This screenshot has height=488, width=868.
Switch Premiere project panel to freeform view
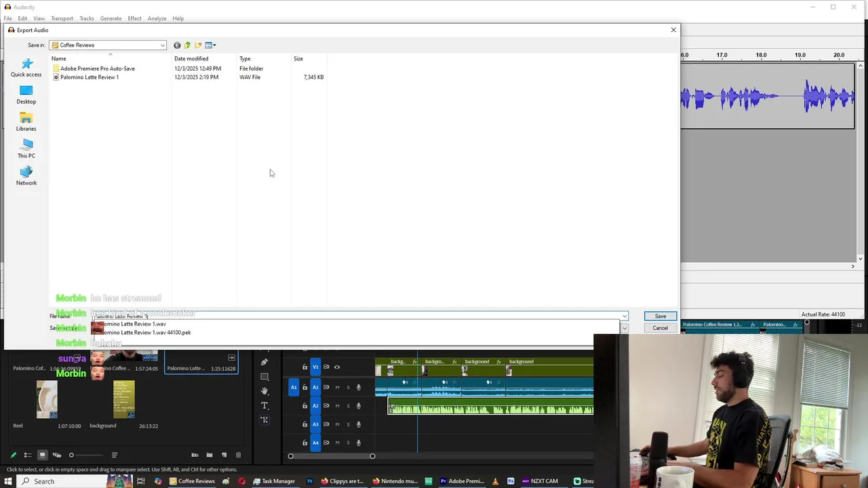57,455
